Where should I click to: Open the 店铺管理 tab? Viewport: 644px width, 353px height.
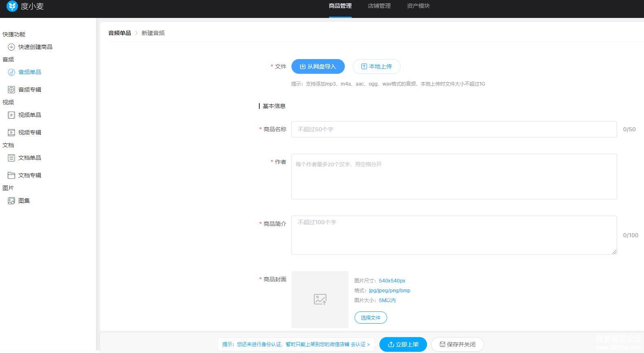tap(379, 6)
